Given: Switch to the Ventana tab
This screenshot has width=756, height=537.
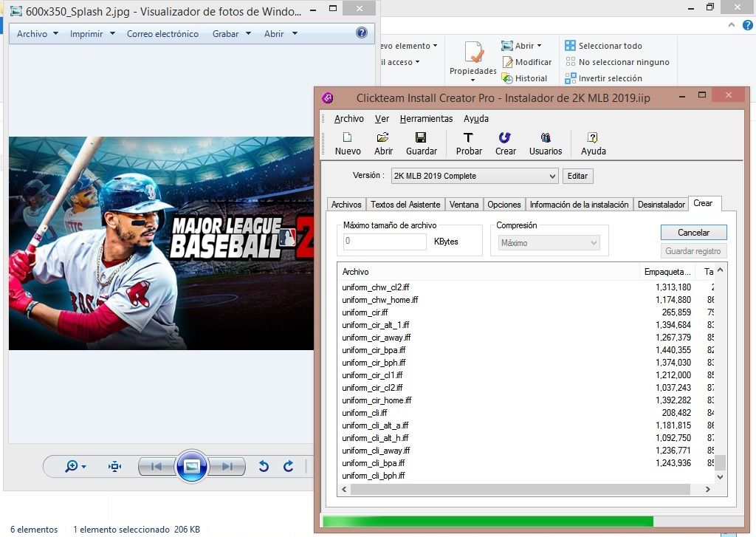Looking at the screenshot, I should 464,205.
